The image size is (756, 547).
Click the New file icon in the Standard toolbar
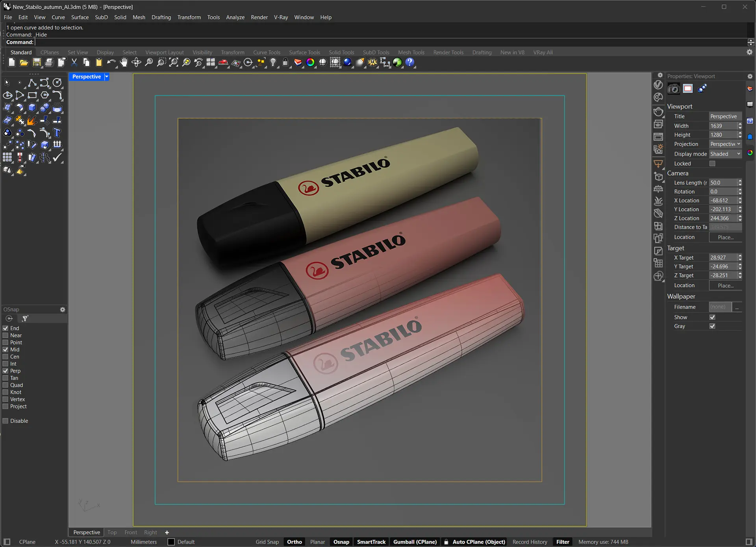point(12,62)
